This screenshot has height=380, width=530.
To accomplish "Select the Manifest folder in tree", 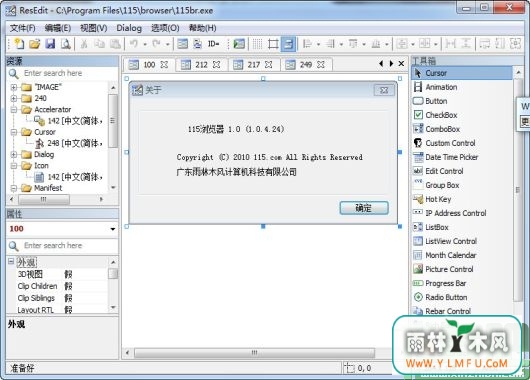I will coord(42,188).
